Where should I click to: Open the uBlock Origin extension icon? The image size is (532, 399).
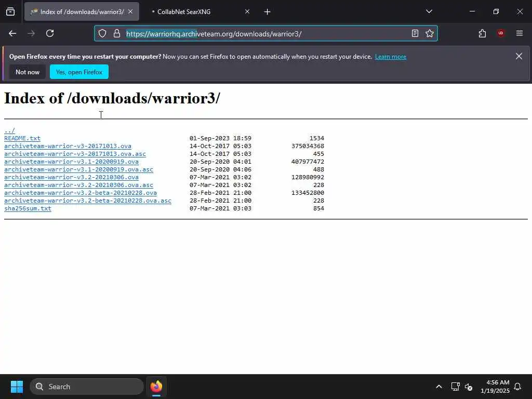501,33
